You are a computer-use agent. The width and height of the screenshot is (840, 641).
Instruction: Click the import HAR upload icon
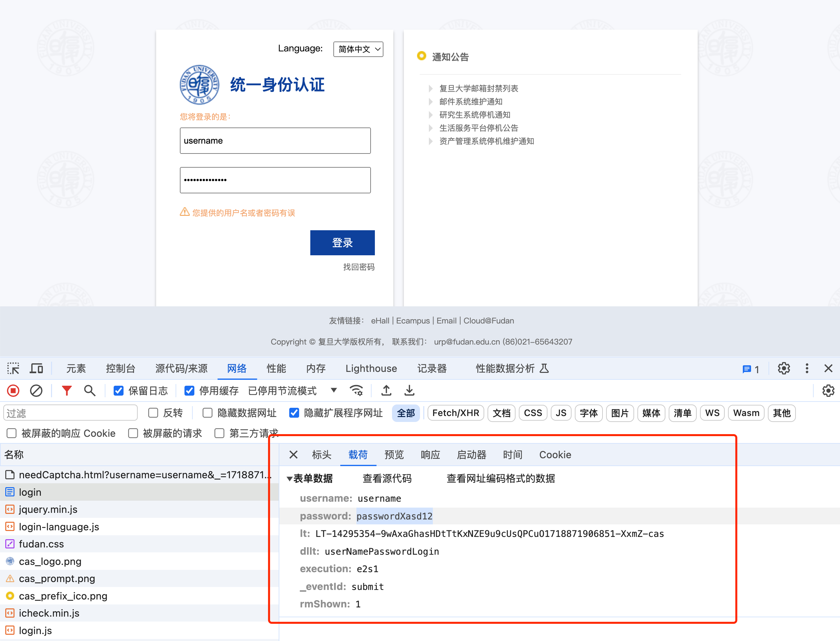(x=386, y=391)
